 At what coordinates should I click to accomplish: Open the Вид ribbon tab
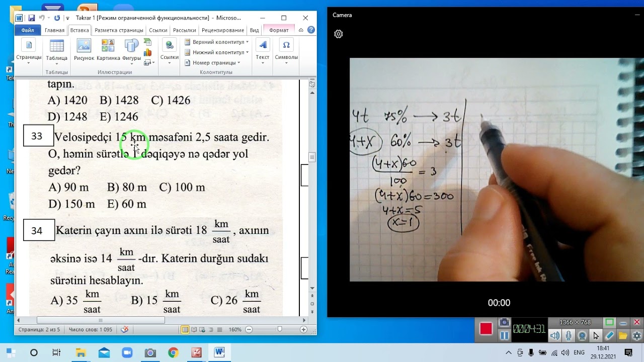(x=255, y=30)
